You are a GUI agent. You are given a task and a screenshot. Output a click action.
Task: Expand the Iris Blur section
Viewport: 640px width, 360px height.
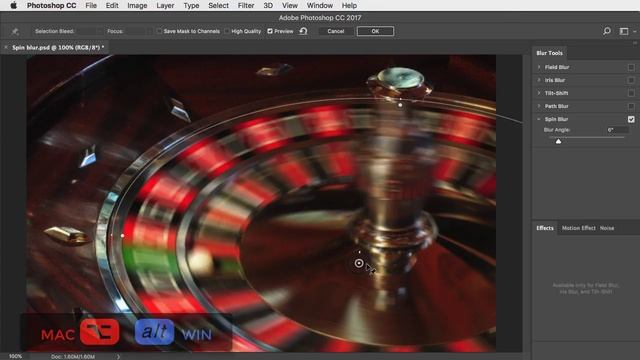point(539,80)
